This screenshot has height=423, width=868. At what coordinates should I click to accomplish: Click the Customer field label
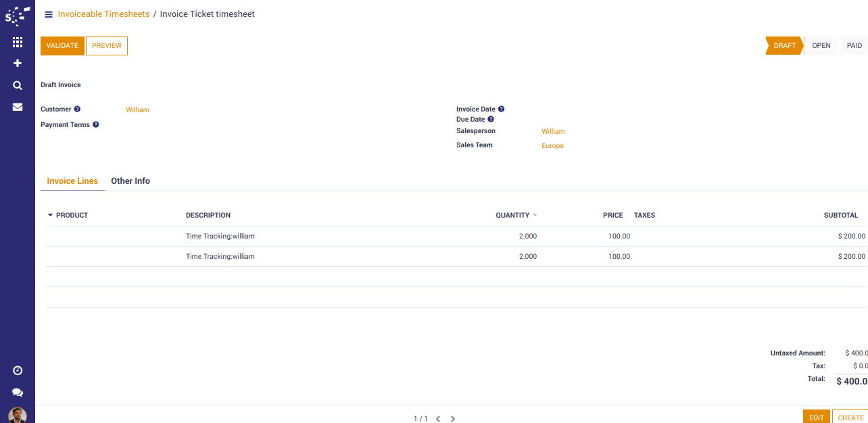pyautogui.click(x=56, y=109)
